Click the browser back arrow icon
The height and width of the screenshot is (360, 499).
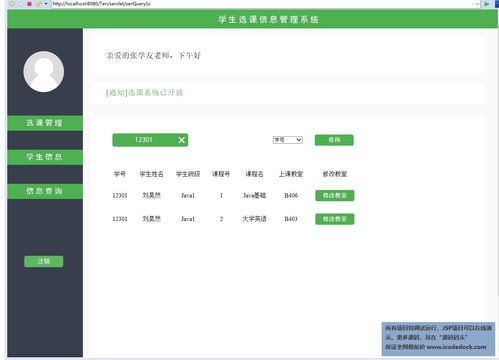[x=12, y=4]
